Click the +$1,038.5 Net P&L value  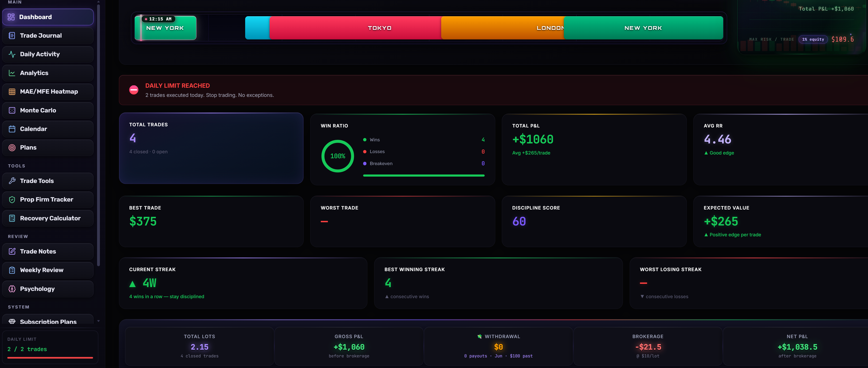[797, 347]
